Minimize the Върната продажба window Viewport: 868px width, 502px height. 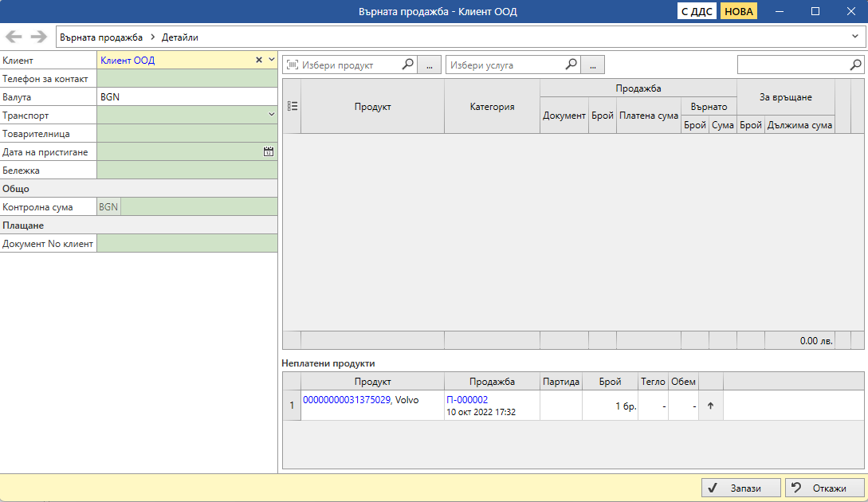pos(780,11)
